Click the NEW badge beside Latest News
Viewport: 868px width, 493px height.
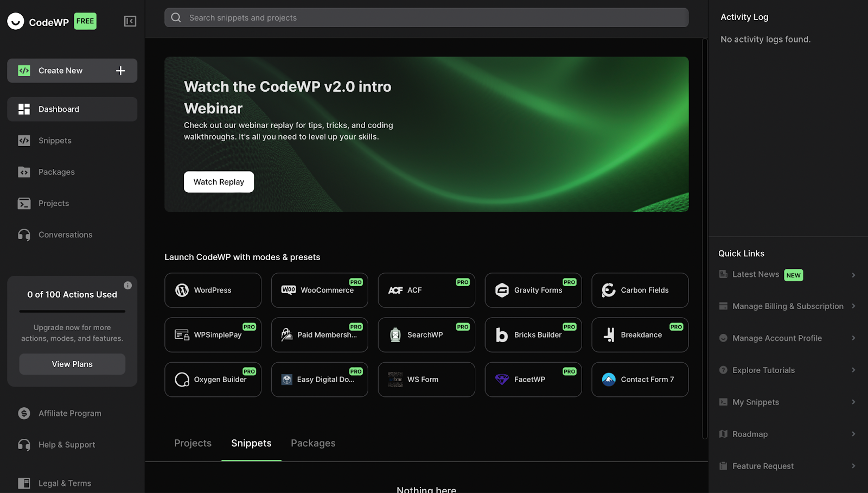click(x=794, y=275)
